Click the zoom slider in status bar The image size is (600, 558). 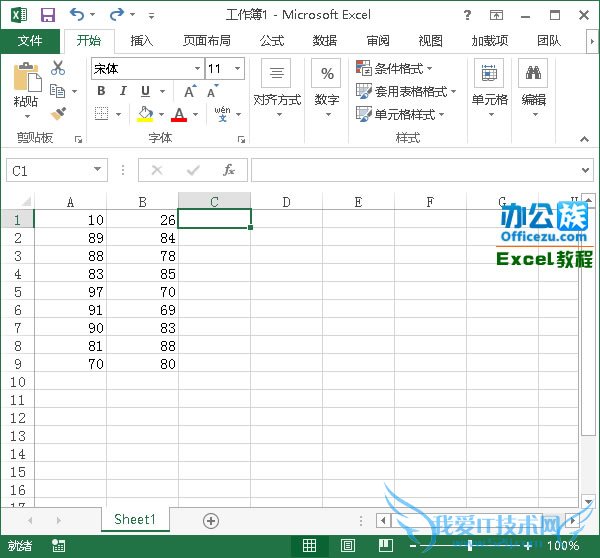(470, 546)
